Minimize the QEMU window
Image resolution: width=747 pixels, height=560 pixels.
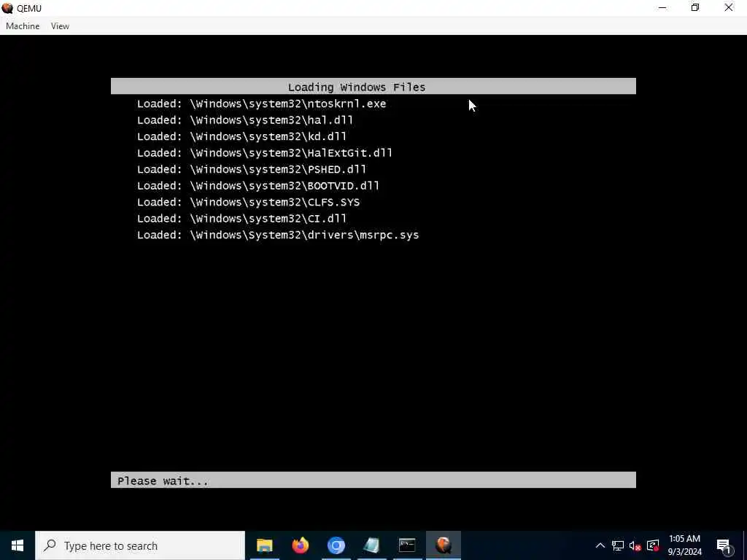[x=662, y=7]
